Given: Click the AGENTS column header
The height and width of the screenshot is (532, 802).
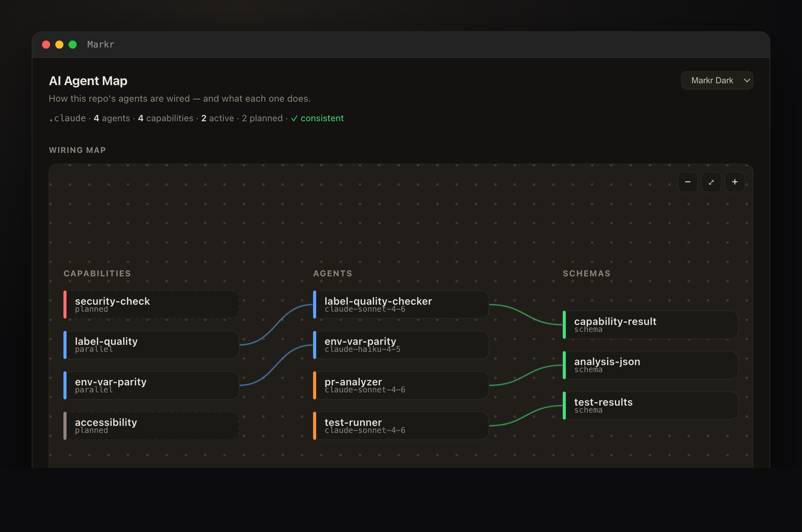Looking at the screenshot, I should point(333,273).
